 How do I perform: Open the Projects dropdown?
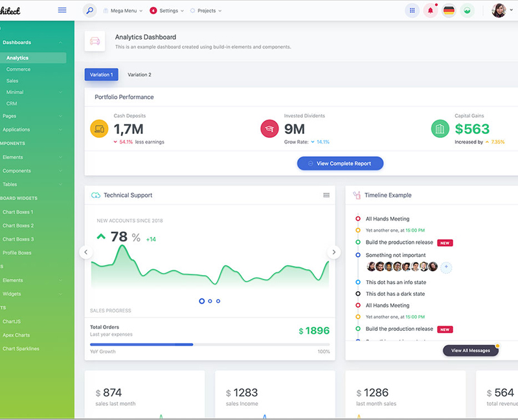206,11
